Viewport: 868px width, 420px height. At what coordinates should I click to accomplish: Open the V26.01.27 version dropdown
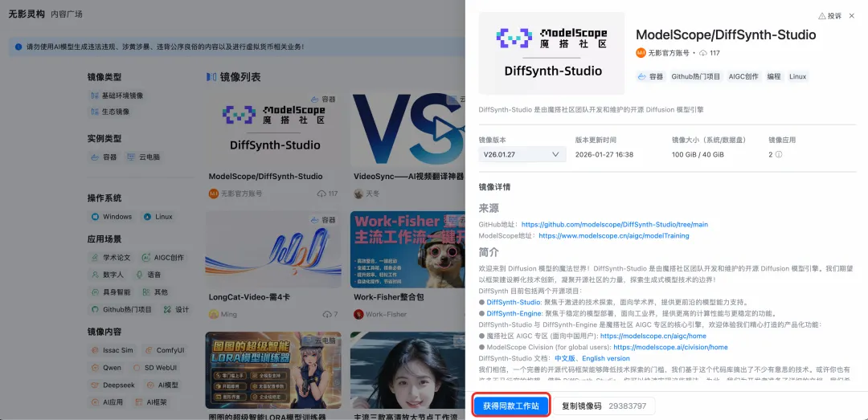pos(522,154)
